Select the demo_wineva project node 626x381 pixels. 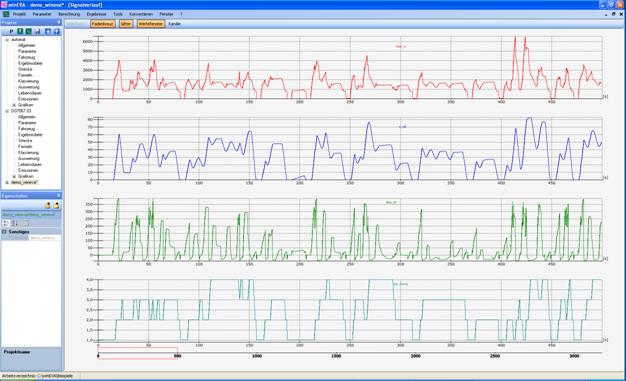click(x=24, y=182)
